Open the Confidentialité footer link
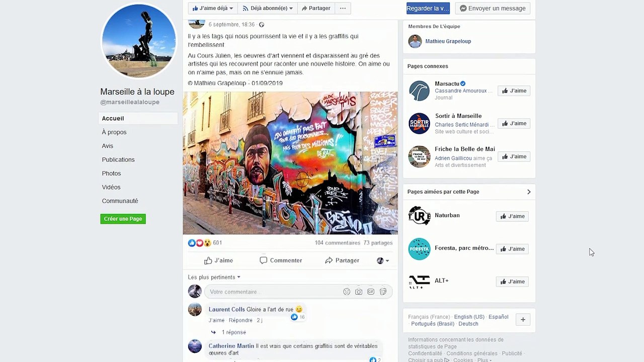644x362 pixels. (425, 353)
